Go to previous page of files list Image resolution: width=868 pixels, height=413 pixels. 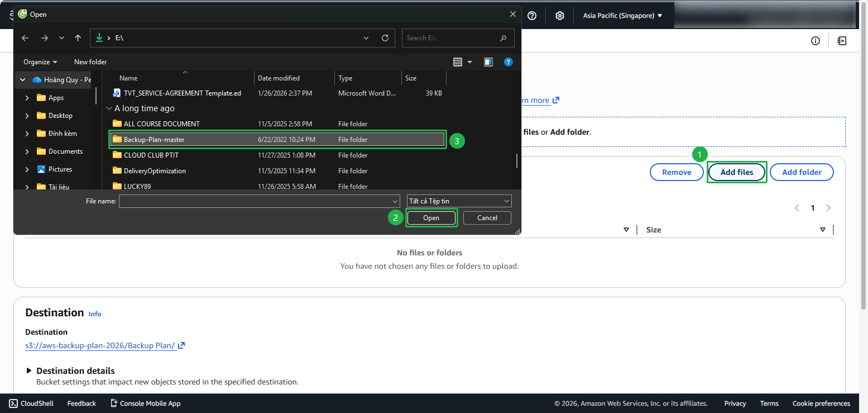coord(797,208)
